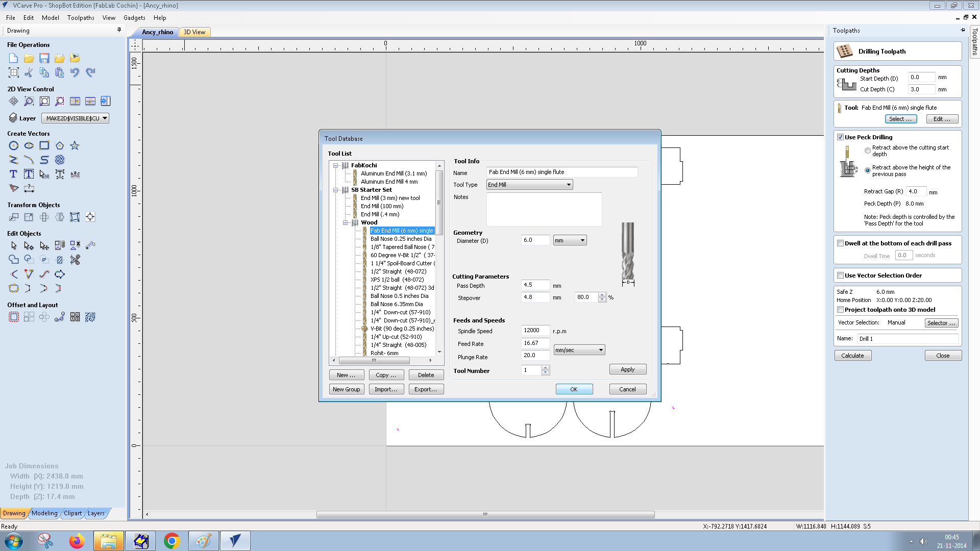This screenshot has height=551, width=980.
Task: Collapse the SB Starter Set group
Action: click(336, 190)
